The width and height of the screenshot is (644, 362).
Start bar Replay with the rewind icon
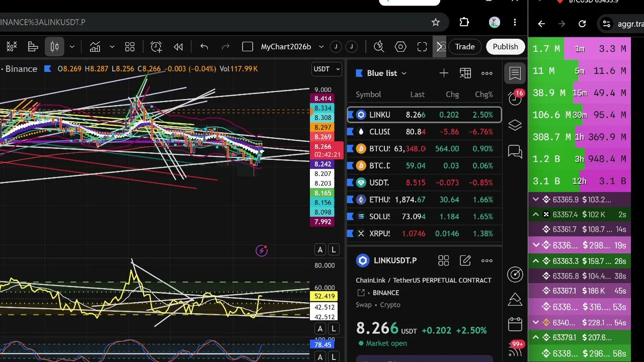[178, 47]
